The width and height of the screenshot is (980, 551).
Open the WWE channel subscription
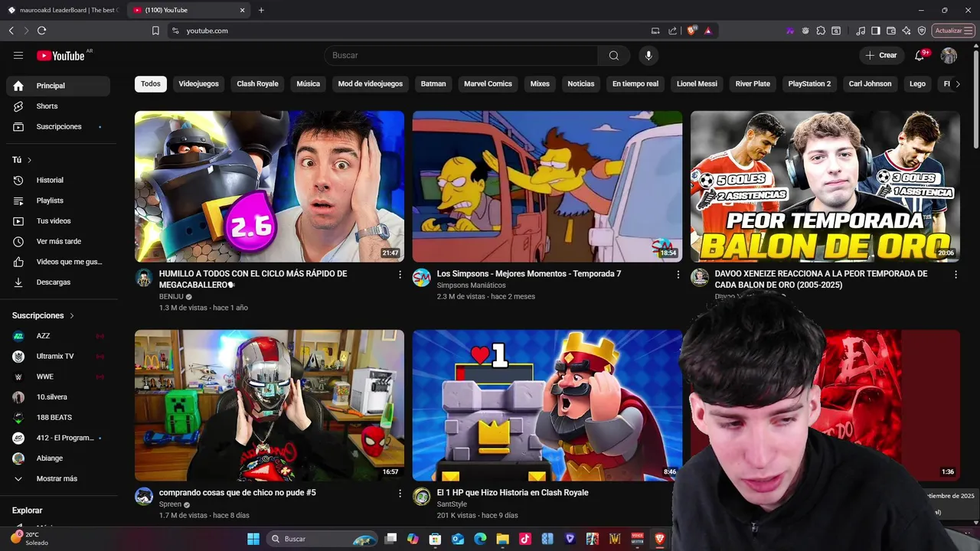pyautogui.click(x=58, y=377)
